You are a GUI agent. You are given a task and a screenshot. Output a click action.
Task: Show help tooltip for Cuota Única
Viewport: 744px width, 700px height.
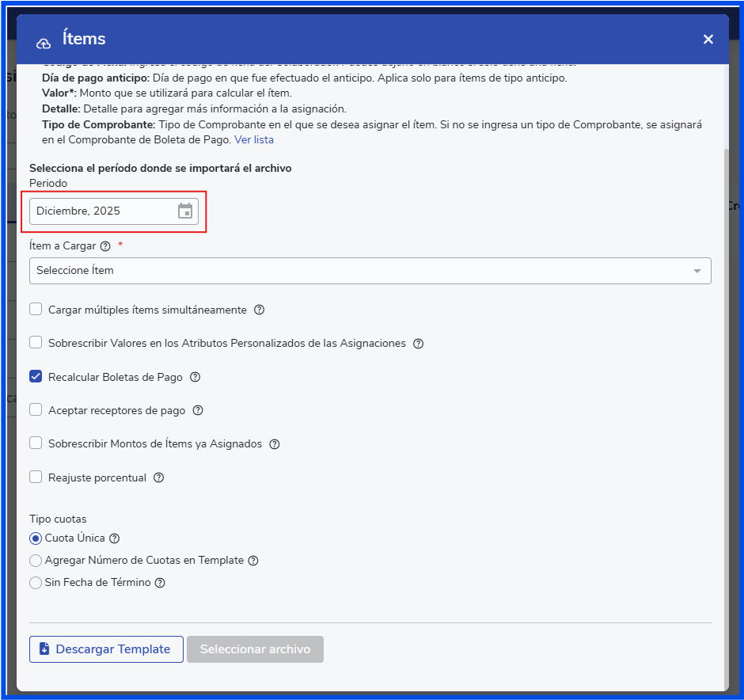point(114,538)
